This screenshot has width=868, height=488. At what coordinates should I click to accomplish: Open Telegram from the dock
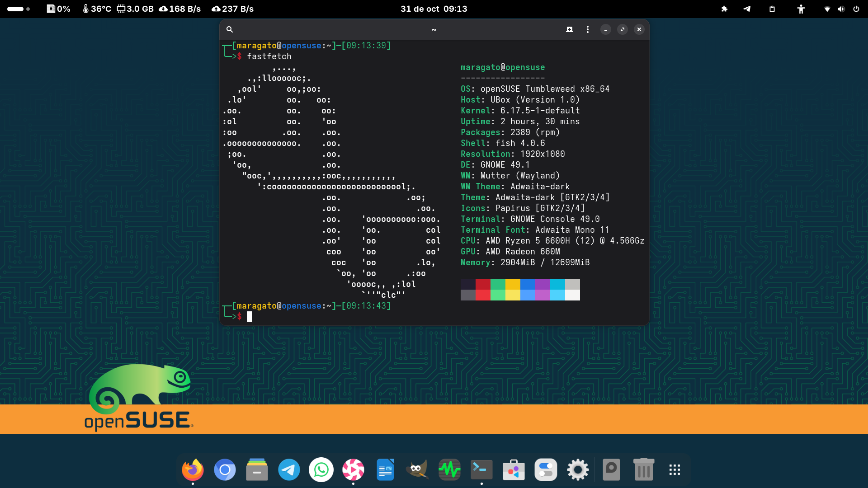click(x=289, y=470)
